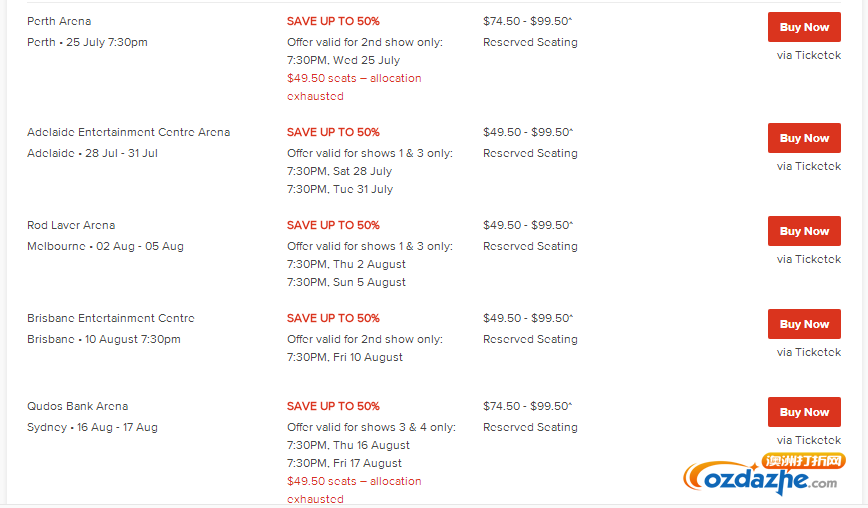Viewport: 868px width, 508px height.
Task: Open the Qudos Bank Arena listing title
Action: coord(78,406)
